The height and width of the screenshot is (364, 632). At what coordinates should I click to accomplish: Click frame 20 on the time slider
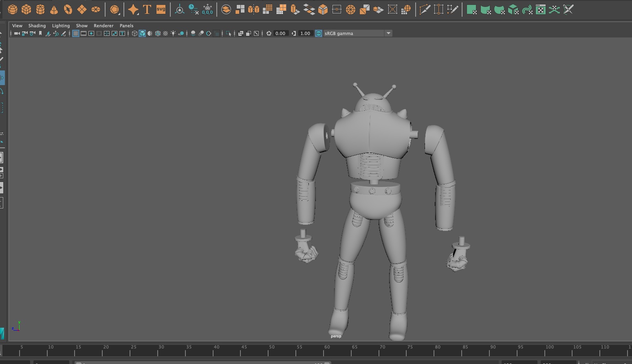pyautogui.click(x=103, y=350)
